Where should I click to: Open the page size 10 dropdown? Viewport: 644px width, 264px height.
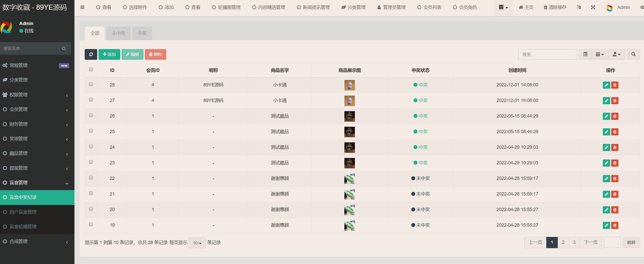[197, 243]
